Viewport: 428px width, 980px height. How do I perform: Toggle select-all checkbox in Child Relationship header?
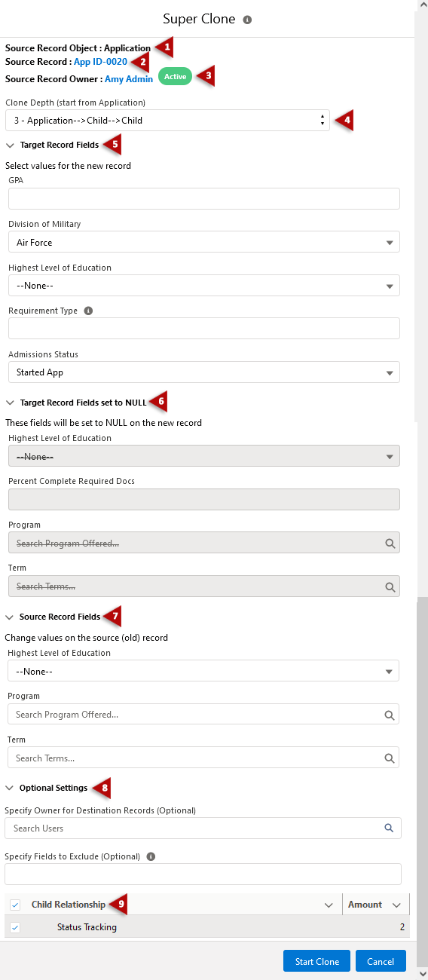click(x=15, y=905)
